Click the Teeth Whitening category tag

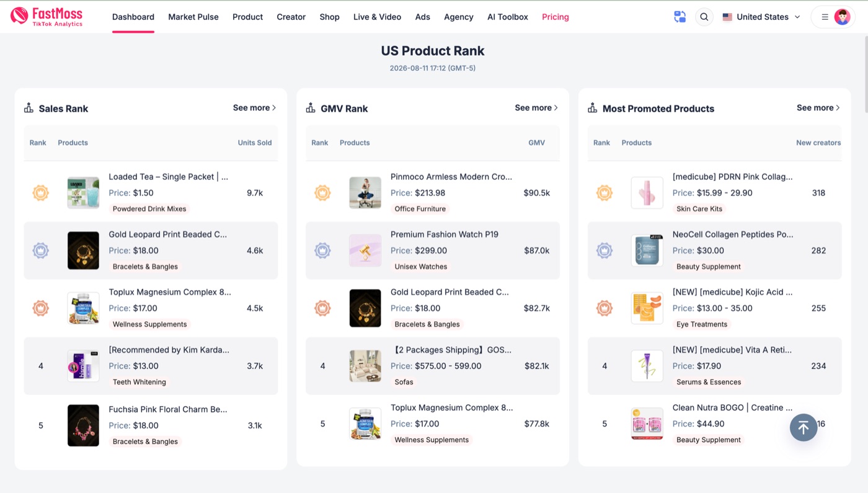point(139,382)
